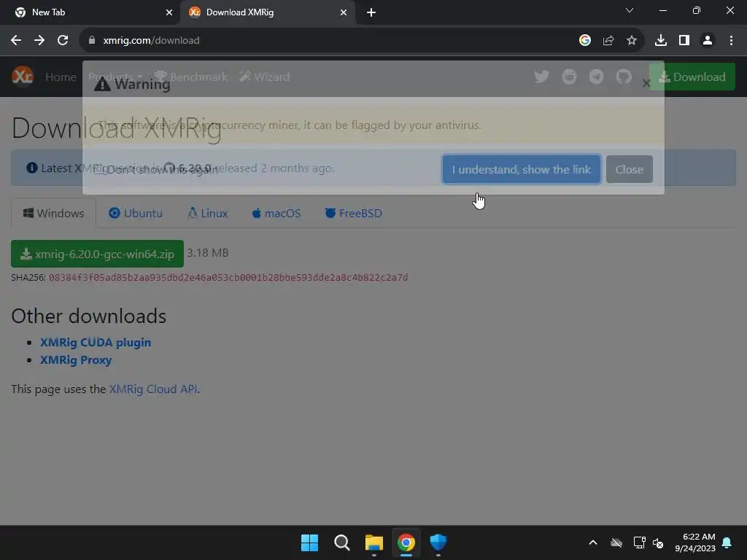Close the New Tab tab
Screen dimensions: 747x560
click(x=169, y=12)
